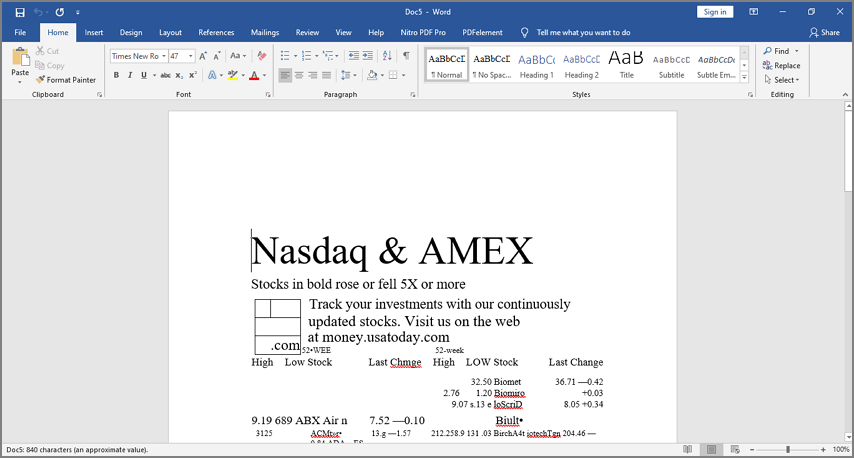This screenshot has width=854, height=458.
Task: Switch to Web Layout view icon
Action: point(735,449)
